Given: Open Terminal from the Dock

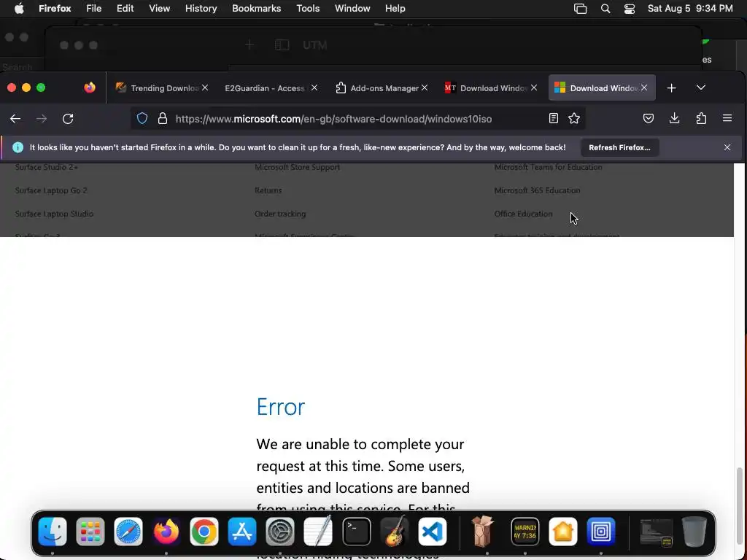Looking at the screenshot, I should 356,532.
